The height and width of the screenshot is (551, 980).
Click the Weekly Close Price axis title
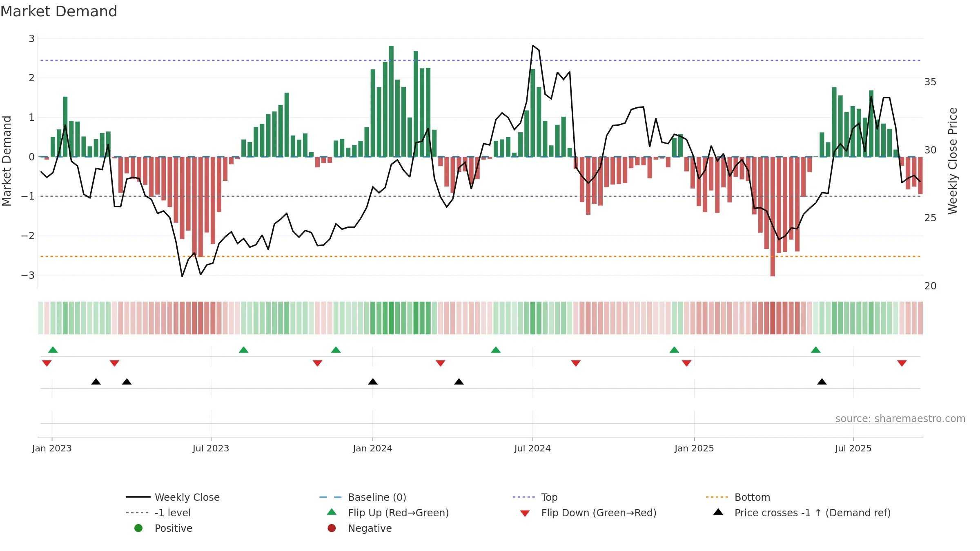coord(953,161)
